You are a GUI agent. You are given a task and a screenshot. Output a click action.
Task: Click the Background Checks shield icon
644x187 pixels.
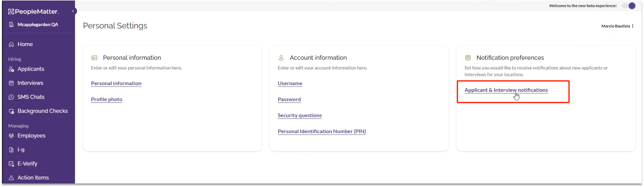coord(11,111)
